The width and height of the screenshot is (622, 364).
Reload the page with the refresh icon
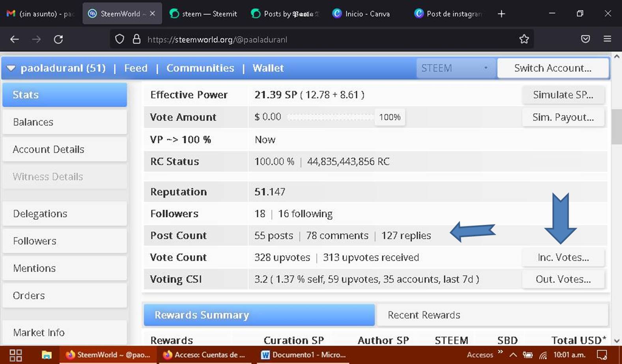point(58,39)
